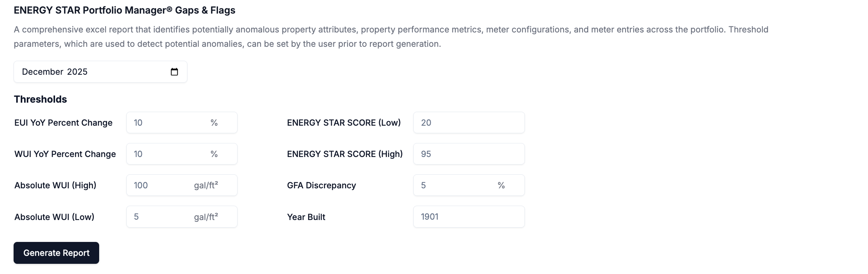Click the Absolute WUI (Low) label
The height and width of the screenshot is (274, 868).
click(54, 217)
